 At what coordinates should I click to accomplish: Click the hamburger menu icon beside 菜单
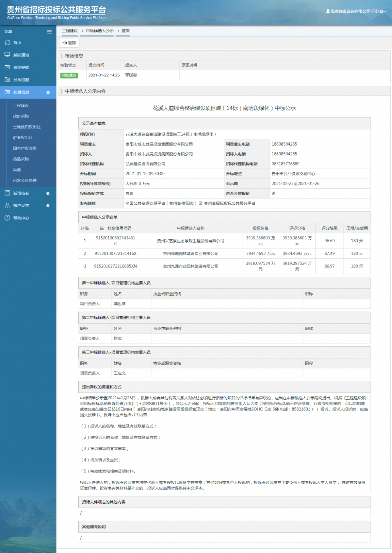[x=49, y=32]
